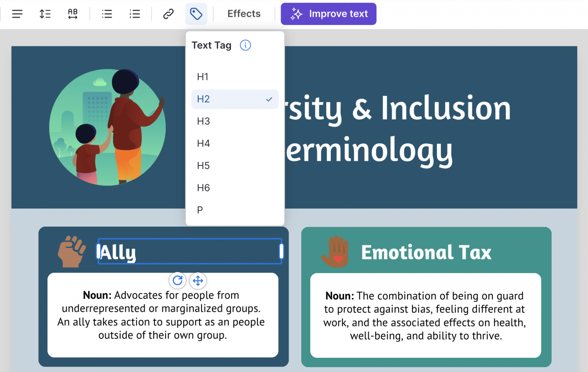The height and width of the screenshot is (372, 588).
Task: Open the letter spacing tool
Action: tap(73, 14)
